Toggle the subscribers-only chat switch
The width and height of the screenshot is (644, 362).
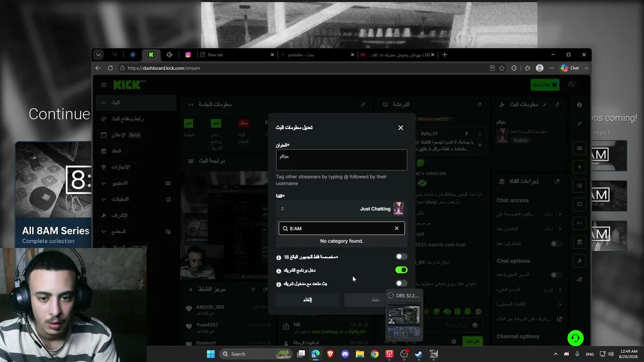click(x=555, y=244)
